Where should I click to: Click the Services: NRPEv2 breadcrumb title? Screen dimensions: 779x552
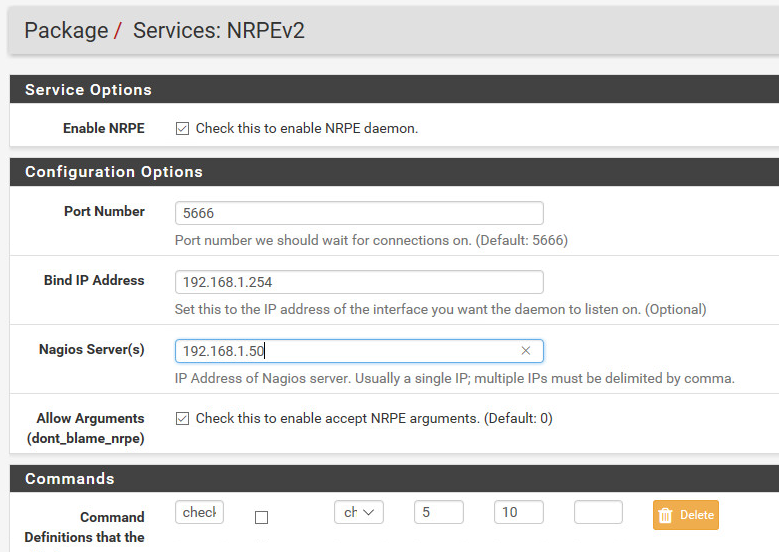[219, 30]
